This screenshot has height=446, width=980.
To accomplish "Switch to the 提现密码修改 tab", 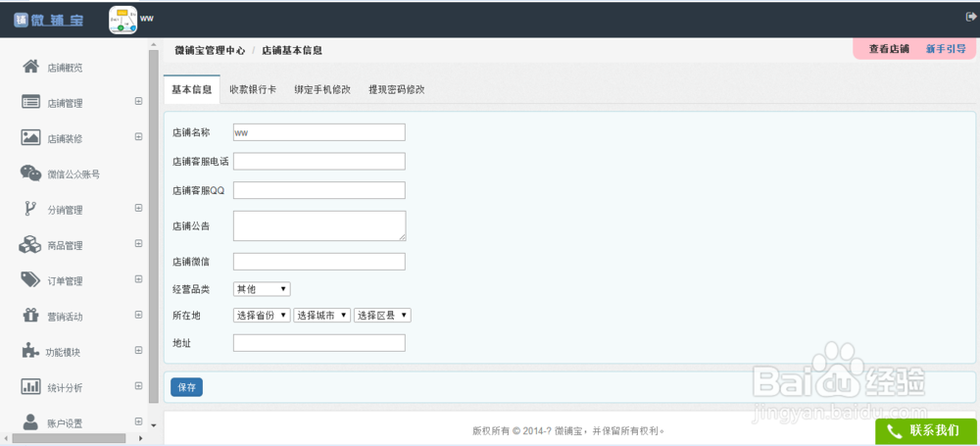I will pos(397,89).
